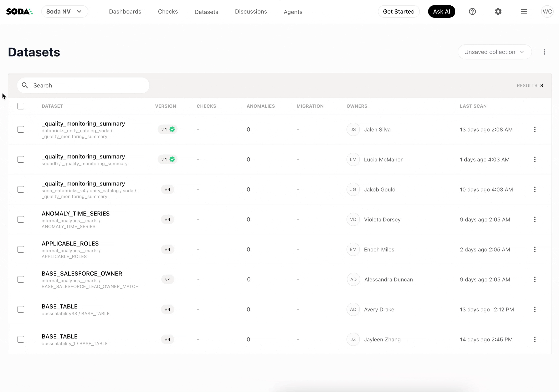The width and height of the screenshot is (559, 392).
Task: Open the hamburger menu icon
Action: pos(524,11)
